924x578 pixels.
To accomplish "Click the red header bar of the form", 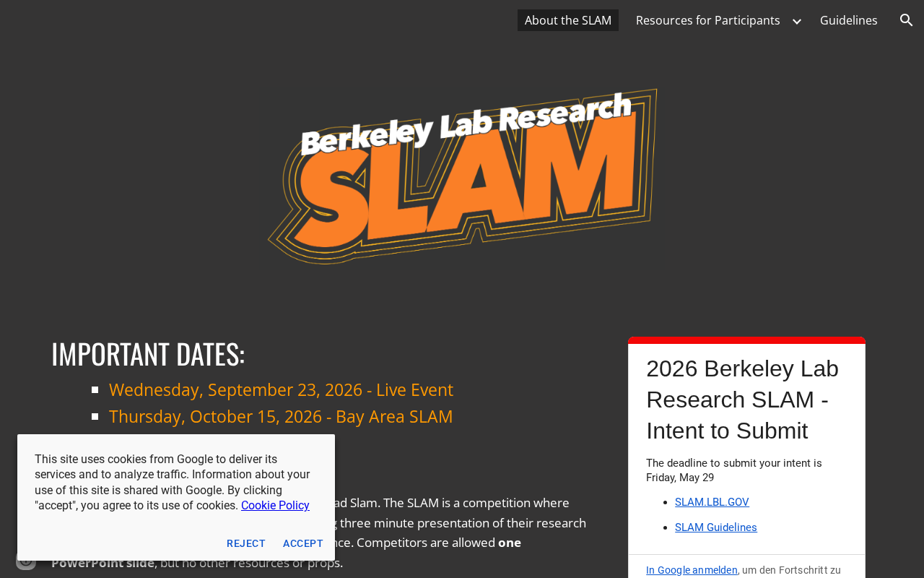I will pos(746,340).
